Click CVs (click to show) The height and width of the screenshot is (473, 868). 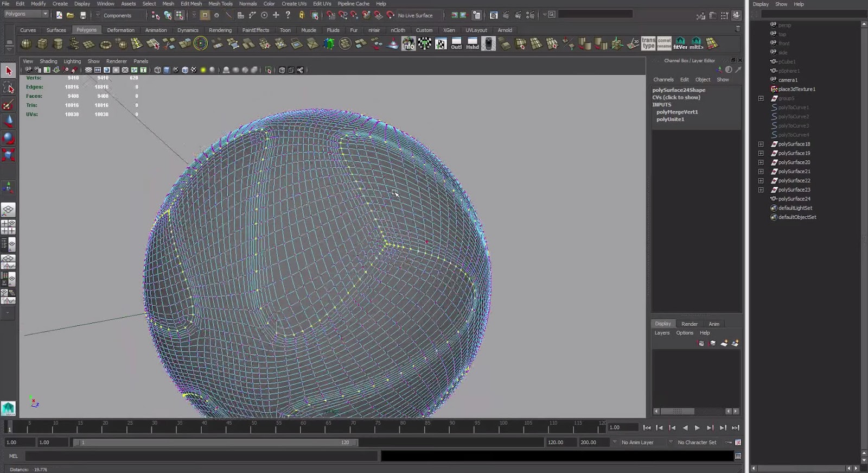[x=676, y=98]
